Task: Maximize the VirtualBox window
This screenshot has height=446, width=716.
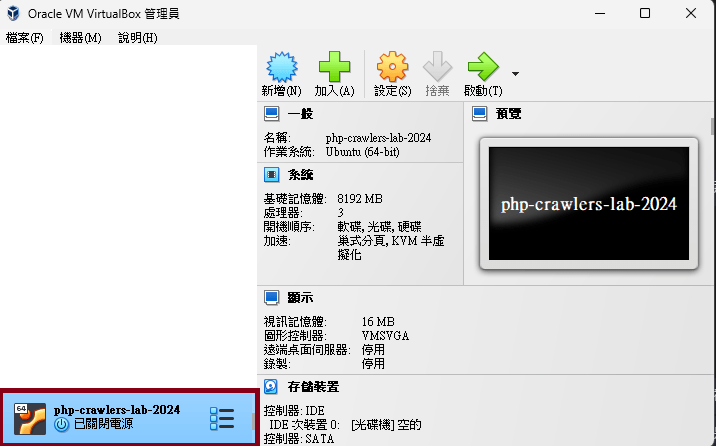Action: 645,13
